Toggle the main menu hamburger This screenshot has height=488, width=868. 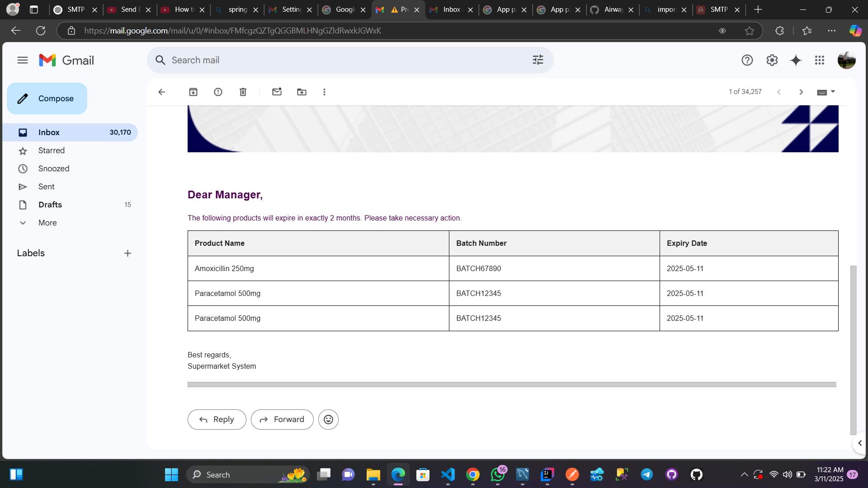tap(23, 60)
